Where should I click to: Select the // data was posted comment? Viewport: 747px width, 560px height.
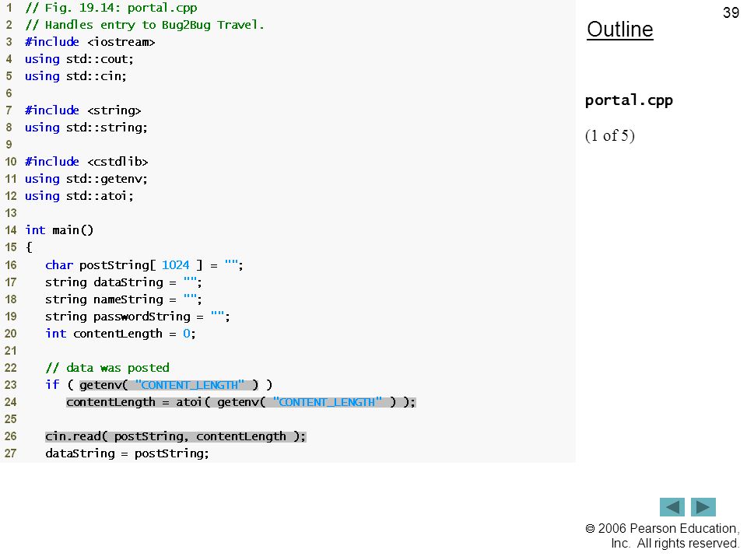107,368
